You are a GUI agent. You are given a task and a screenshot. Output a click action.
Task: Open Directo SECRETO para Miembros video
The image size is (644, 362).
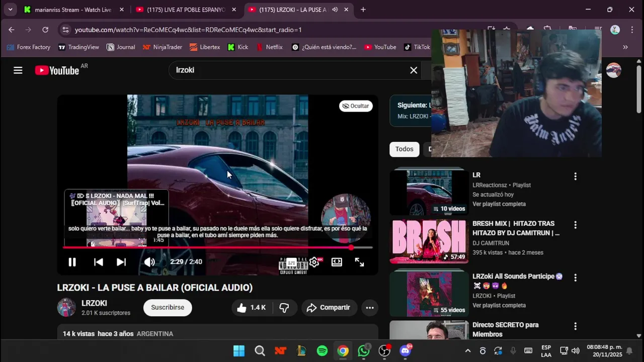click(506, 329)
